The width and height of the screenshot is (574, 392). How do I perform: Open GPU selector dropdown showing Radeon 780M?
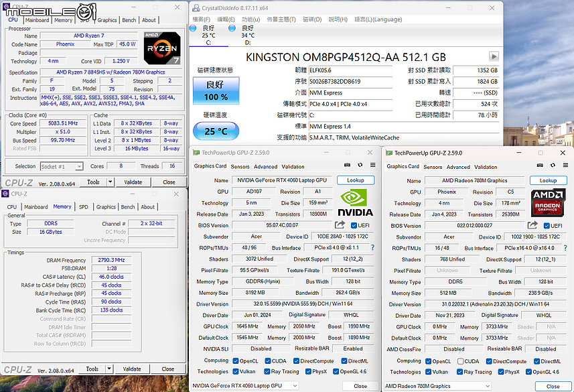437,386
